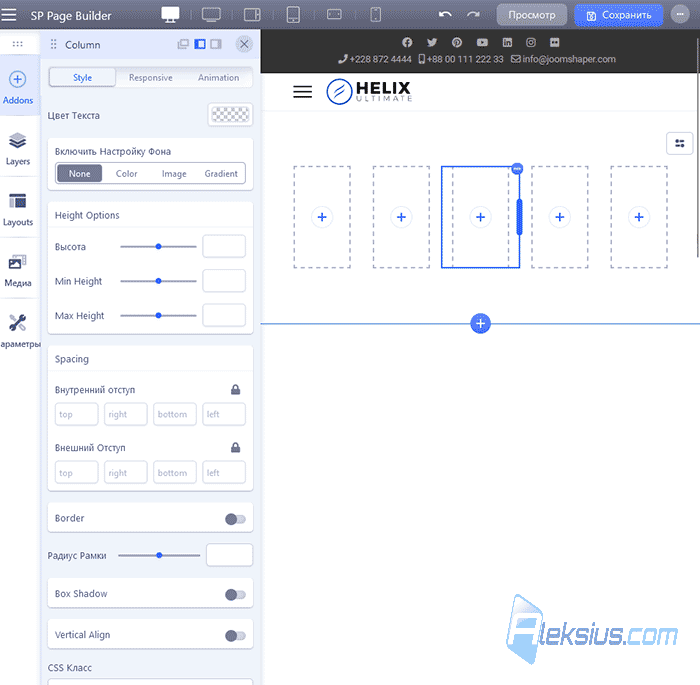Click the Высота slider
This screenshot has height=685, width=700.
click(158, 246)
